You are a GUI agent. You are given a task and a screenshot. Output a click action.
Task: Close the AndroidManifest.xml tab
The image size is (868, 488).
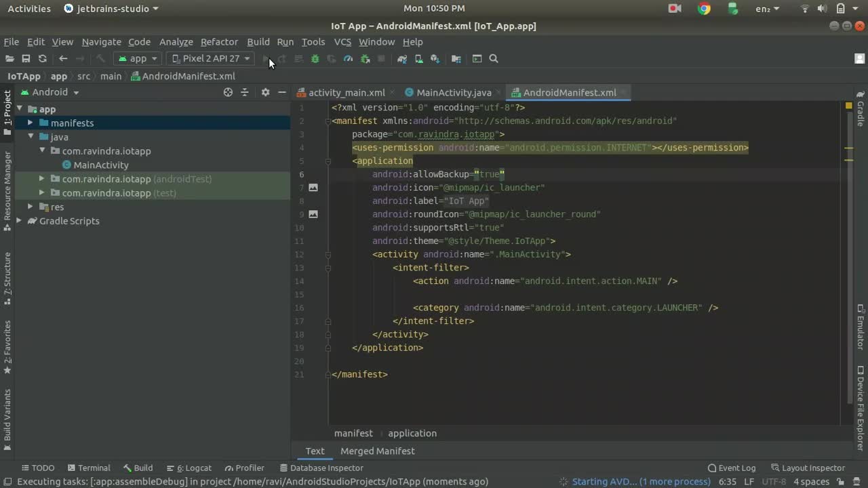623,92
